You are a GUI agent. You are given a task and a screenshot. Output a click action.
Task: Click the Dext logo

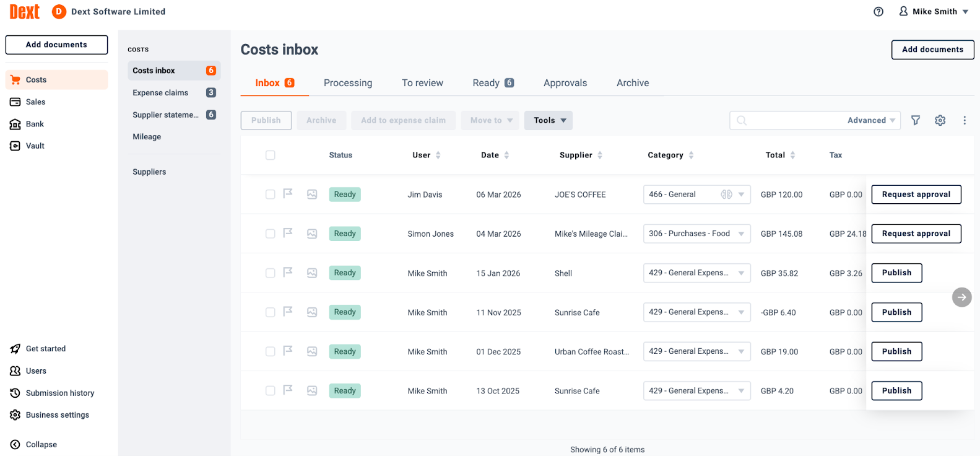pos(25,12)
